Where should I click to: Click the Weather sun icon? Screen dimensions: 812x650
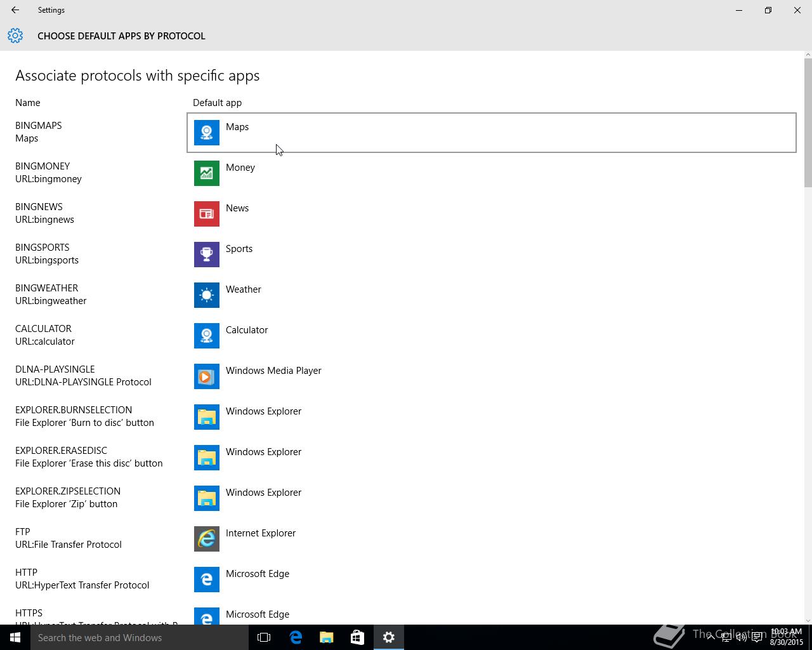[207, 295]
